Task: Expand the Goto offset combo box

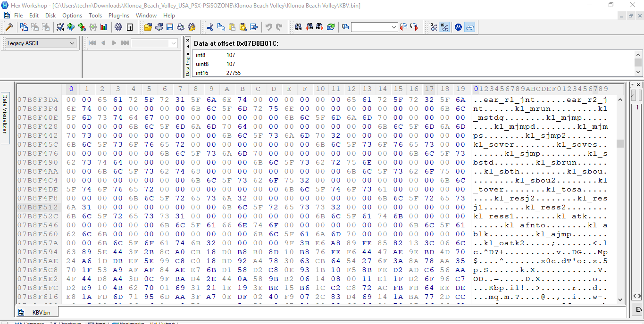Action: (394, 27)
